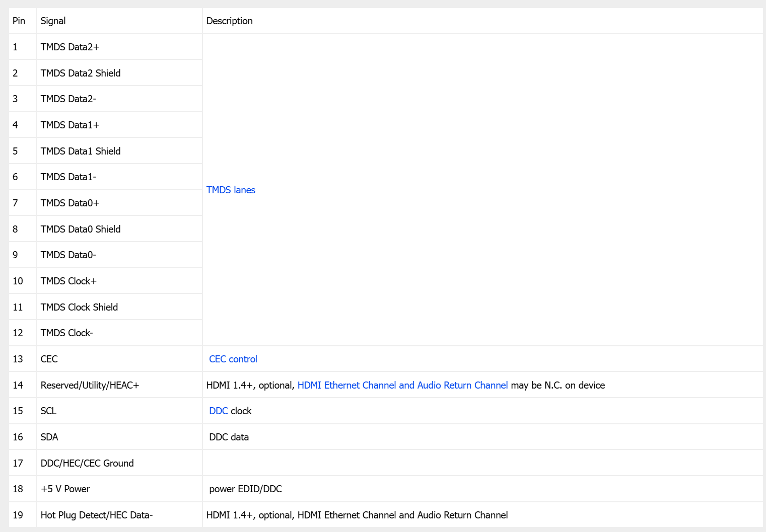Select the Signal column header
Image resolution: width=766 pixels, height=532 pixels.
(x=53, y=21)
